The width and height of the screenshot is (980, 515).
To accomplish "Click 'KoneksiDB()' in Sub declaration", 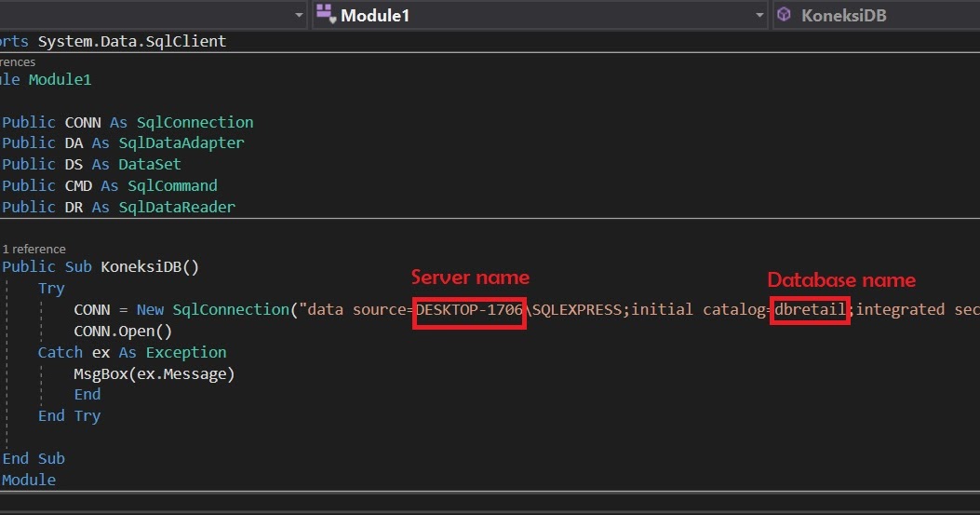I will [x=150, y=266].
